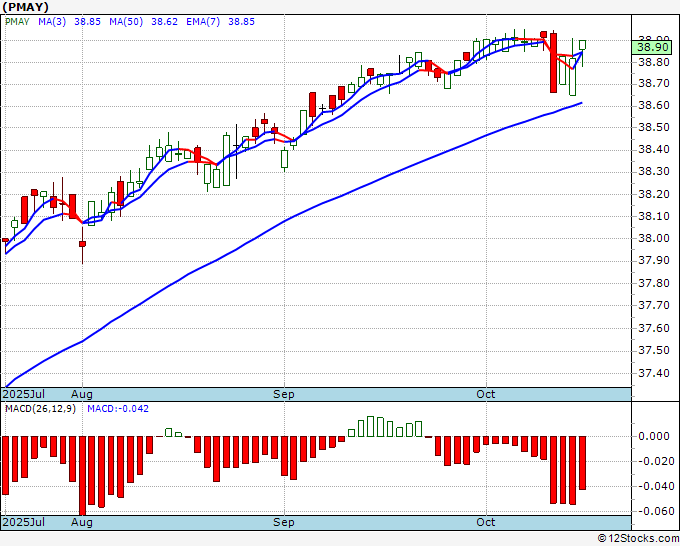Click the 37.60 price axis label
The width and height of the screenshot is (680, 546).
[654, 328]
